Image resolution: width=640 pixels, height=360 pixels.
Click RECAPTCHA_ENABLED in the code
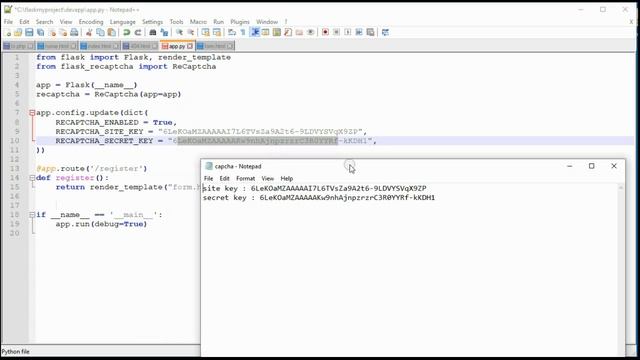coord(97,122)
